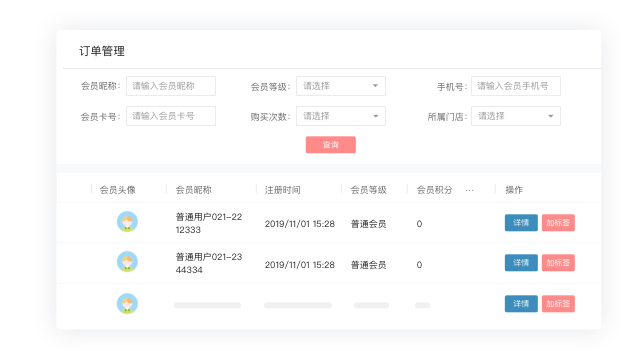
Task: Open 详情 for 普通用户021-22
Action: pos(521,223)
